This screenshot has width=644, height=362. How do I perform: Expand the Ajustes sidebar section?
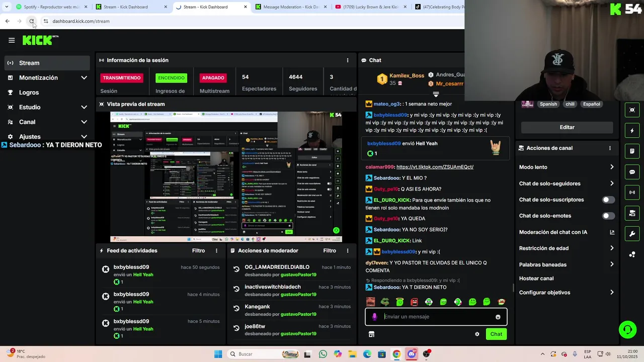click(x=84, y=137)
